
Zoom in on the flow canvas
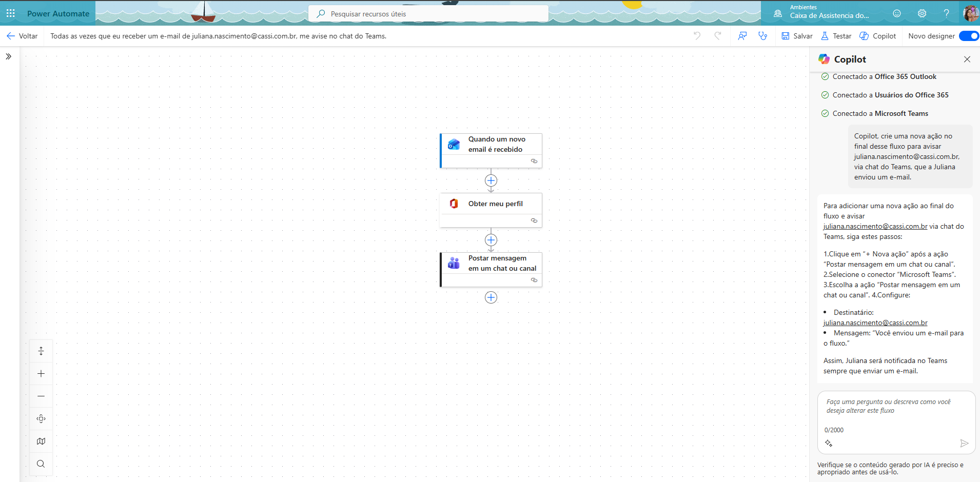pyautogui.click(x=41, y=374)
